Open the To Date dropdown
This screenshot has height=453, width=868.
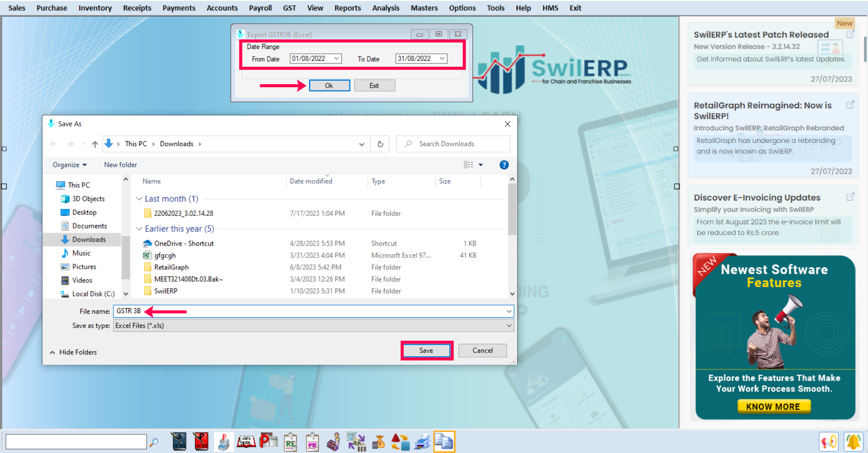[x=442, y=58]
